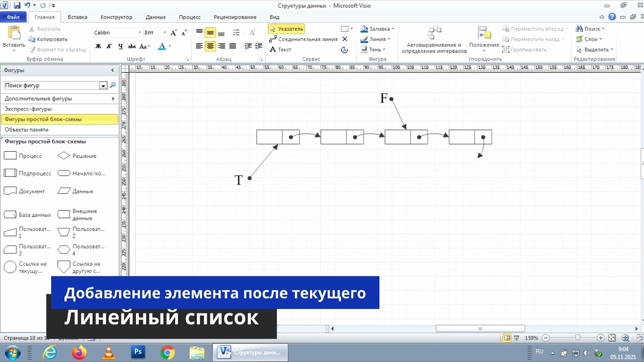The height and width of the screenshot is (362, 644).
Task: Click the connection point X tool
Action: pyautogui.click(x=345, y=39)
